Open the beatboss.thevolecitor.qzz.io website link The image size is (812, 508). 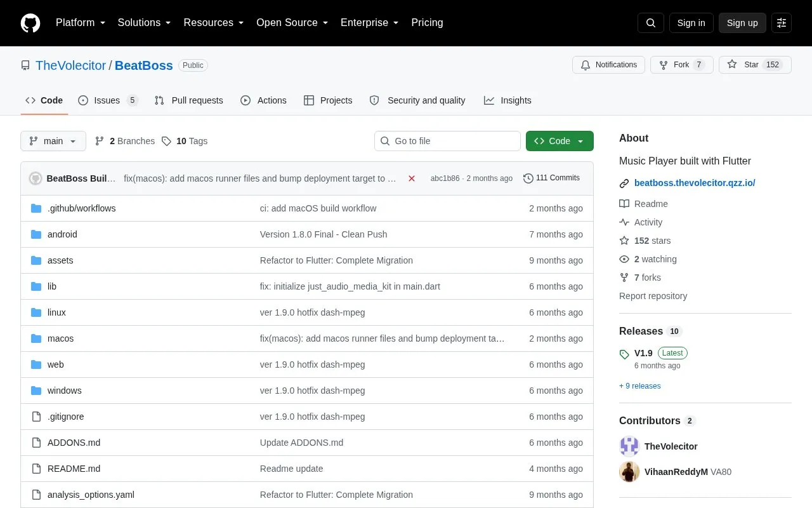point(695,183)
